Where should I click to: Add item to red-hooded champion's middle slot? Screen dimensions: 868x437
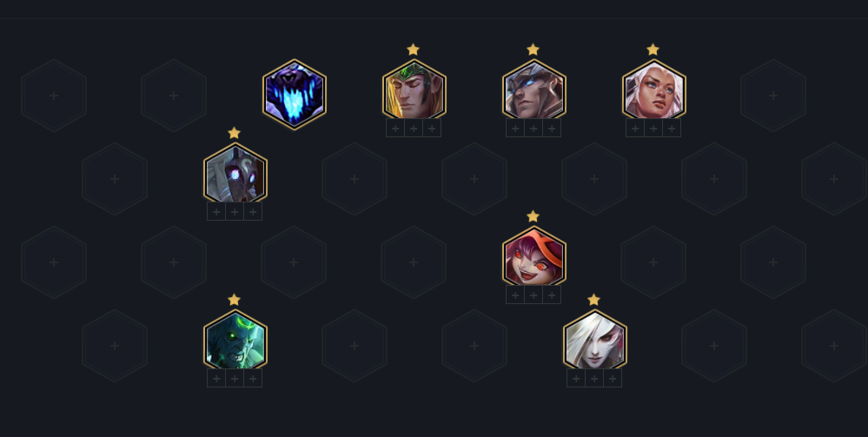(x=533, y=295)
